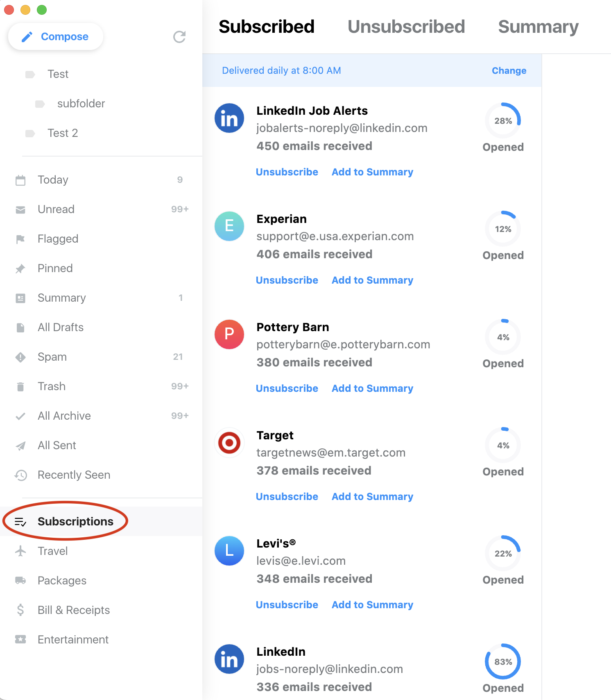This screenshot has width=611, height=700.
Task: Switch to the Unsubscribed tab
Action: click(406, 27)
